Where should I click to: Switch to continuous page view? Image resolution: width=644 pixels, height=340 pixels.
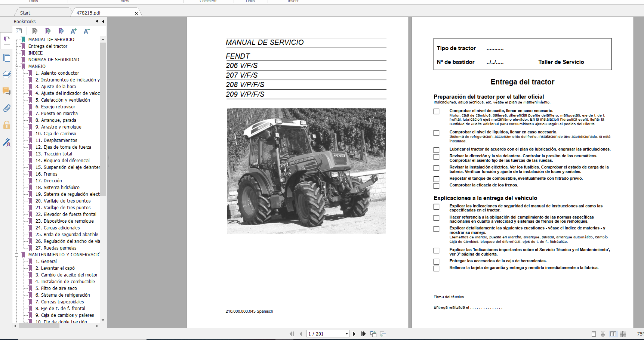point(603,334)
